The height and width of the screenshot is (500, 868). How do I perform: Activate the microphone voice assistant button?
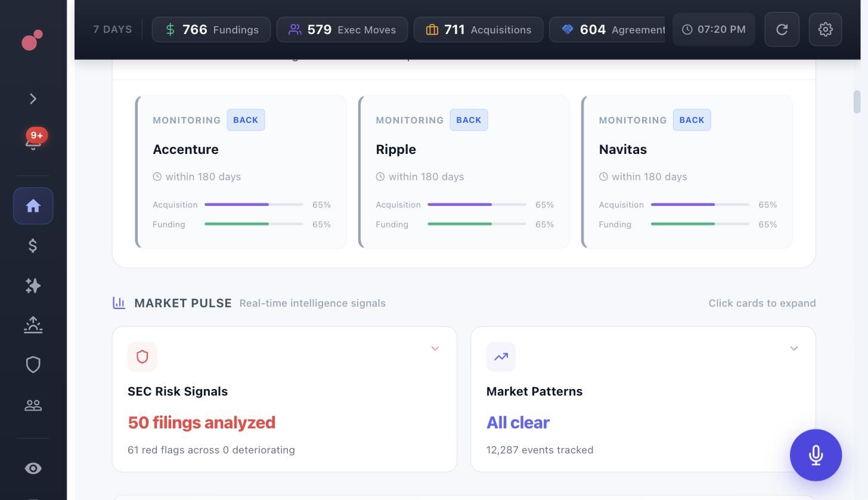(816, 455)
